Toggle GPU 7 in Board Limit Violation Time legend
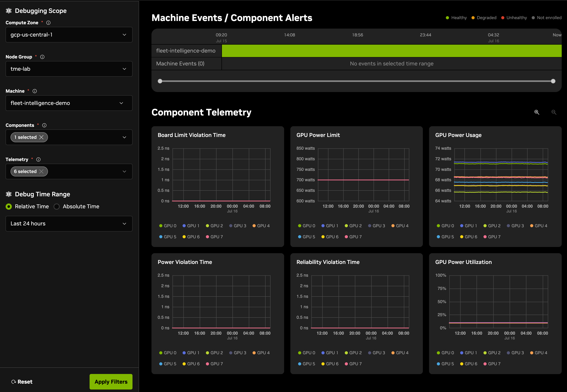 (x=214, y=237)
